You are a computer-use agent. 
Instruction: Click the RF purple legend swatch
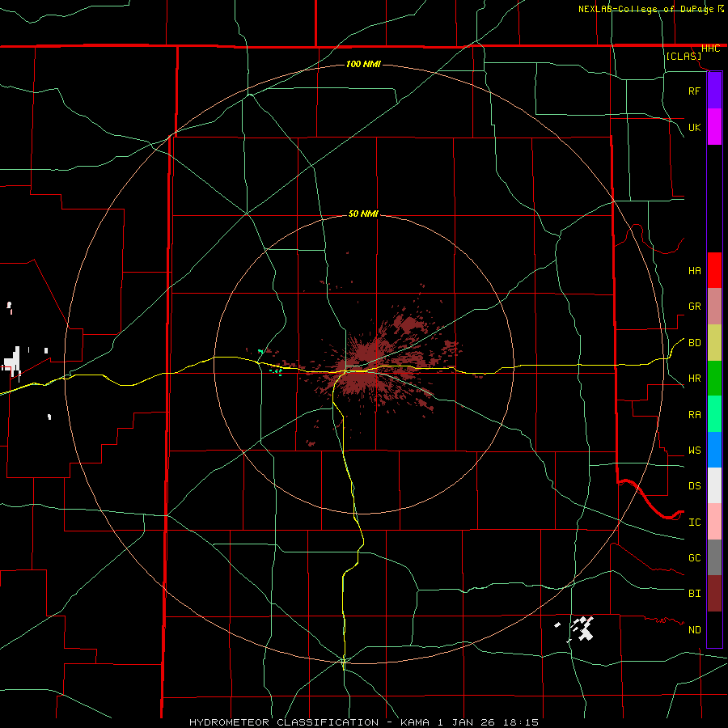714,91
